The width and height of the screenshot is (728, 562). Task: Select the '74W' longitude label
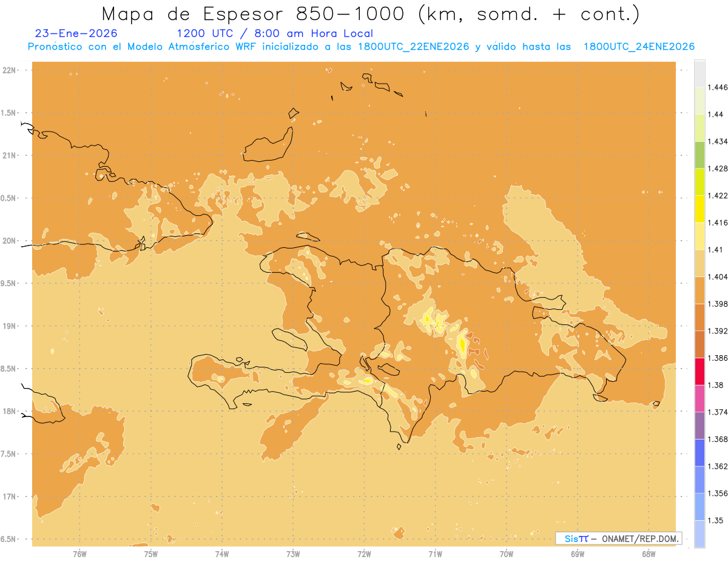[222, 554]
